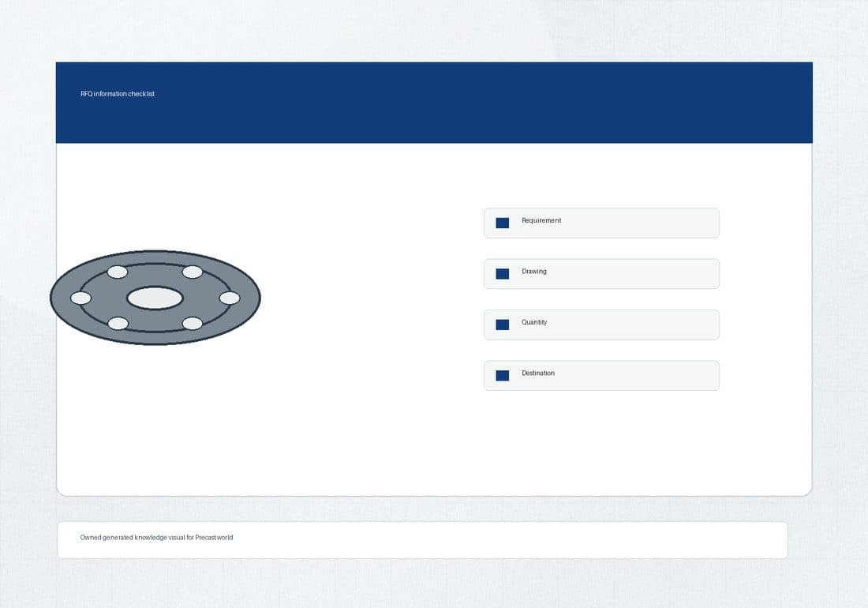The width and height of the screenshot is (868, 608).
Task: Select the blue square beside Destination
Action: click(x=502, y=376)
